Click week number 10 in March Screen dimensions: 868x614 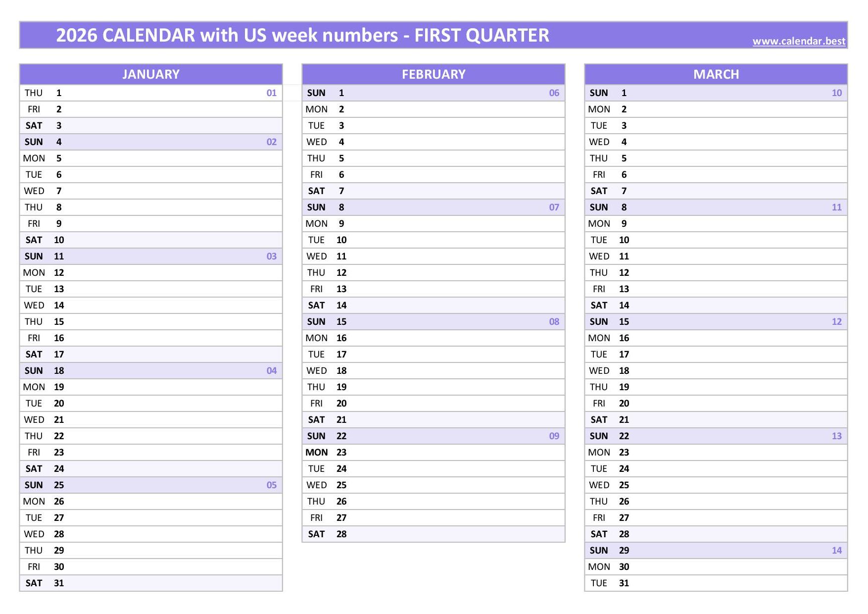(837, 93)
